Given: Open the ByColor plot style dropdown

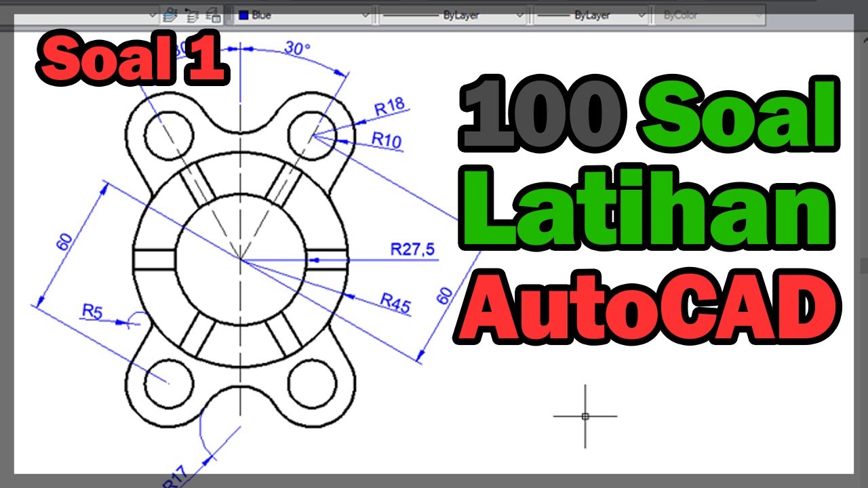Looking at the screenshot, I should tap(710, 14).
